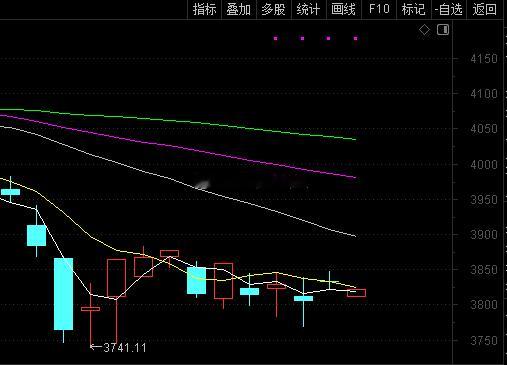The image size is (507, 365).
Task: Click the 4000 price axis label
Action: coord(484,165)
